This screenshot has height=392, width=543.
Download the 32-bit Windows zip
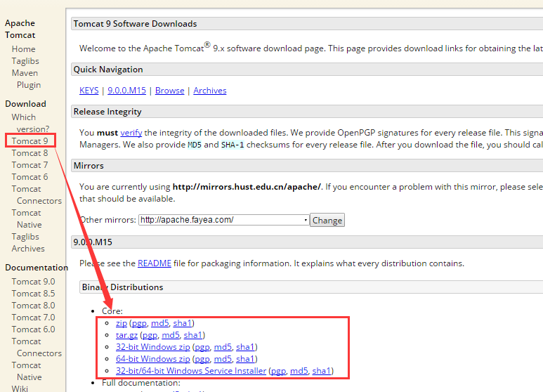click(x=152, y=347)
